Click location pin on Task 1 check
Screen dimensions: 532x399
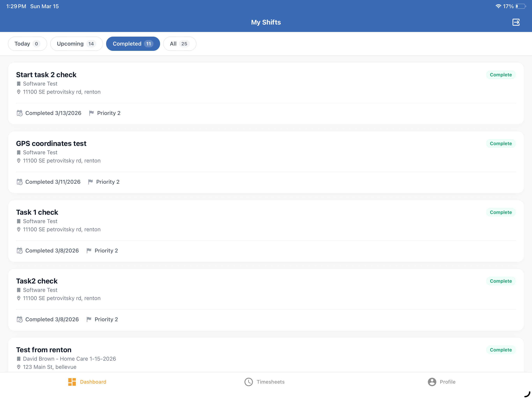(18, 229)
